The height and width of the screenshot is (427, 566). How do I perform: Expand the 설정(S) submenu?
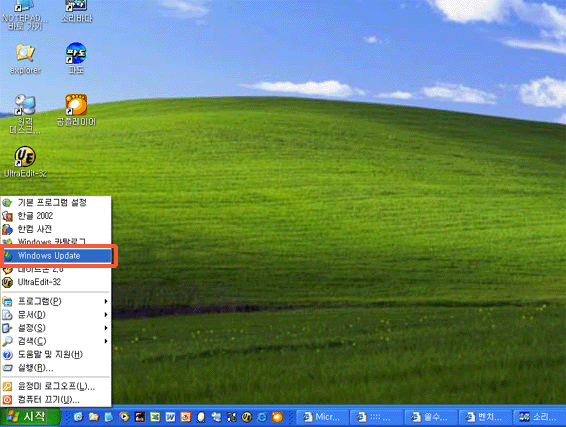point(56,328)
